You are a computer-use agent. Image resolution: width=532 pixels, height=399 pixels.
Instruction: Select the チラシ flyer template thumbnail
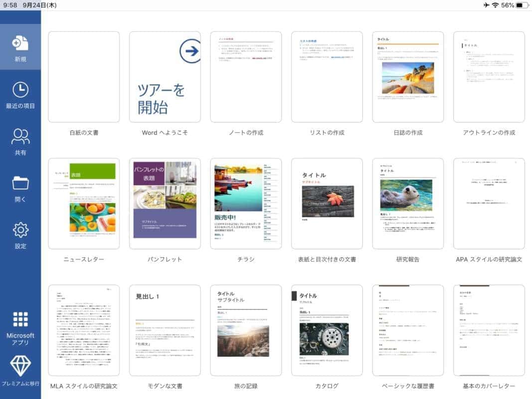pyautogui.click(x=246, y=203)
